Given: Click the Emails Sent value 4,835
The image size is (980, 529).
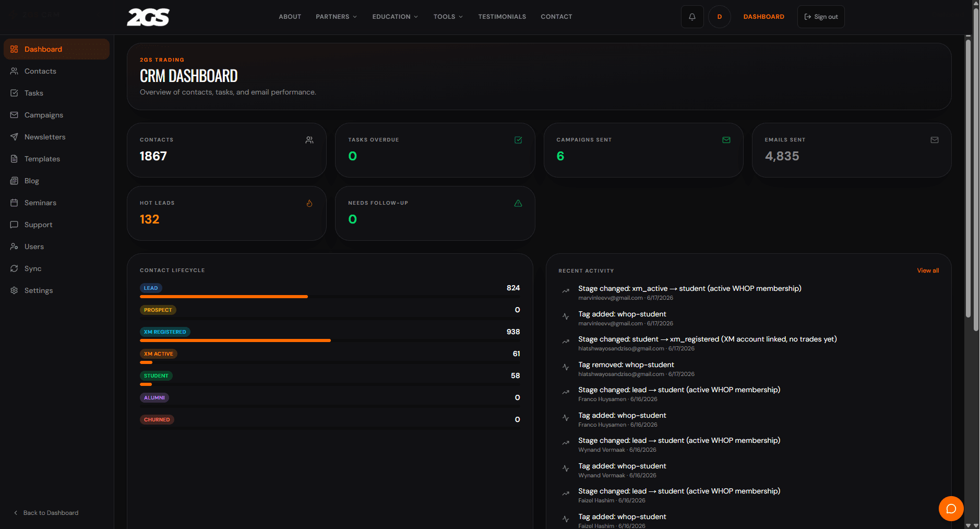Looking at the screenshot, I should point(782,156).
